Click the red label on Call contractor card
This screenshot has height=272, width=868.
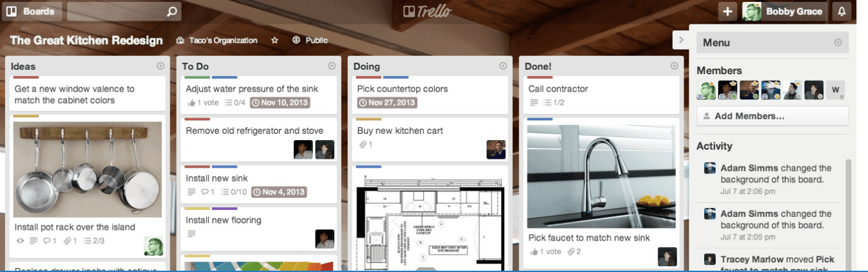coord(540,77)
